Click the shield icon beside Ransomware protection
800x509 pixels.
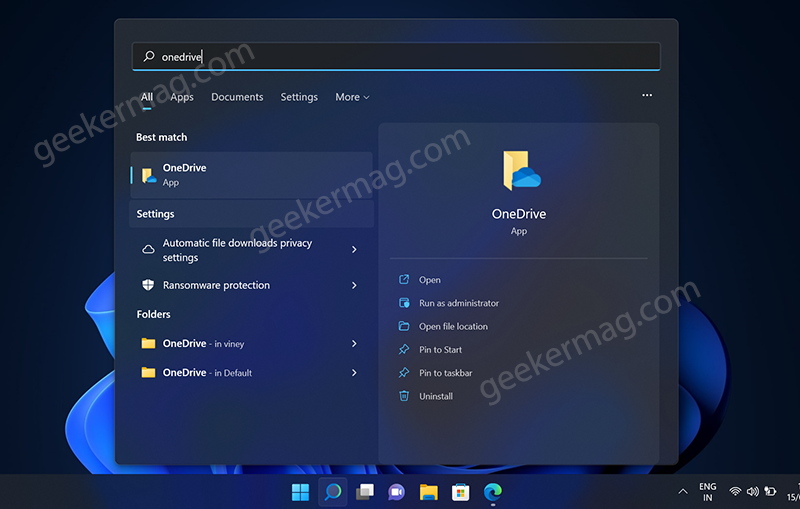coord(148,285)
